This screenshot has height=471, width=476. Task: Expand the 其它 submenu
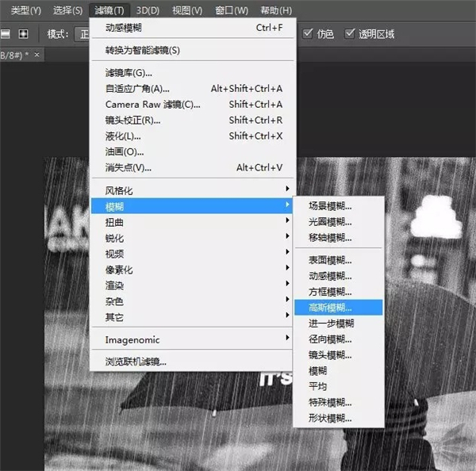[x=192, y=317]
